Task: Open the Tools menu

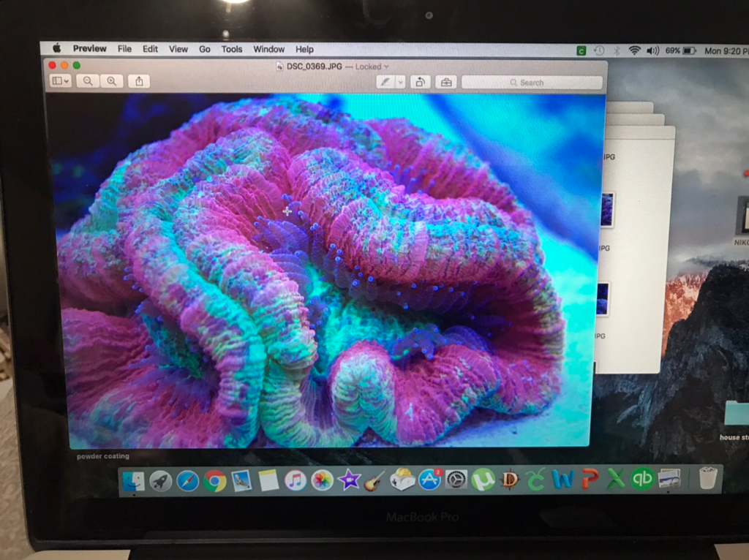Action: 232,49
